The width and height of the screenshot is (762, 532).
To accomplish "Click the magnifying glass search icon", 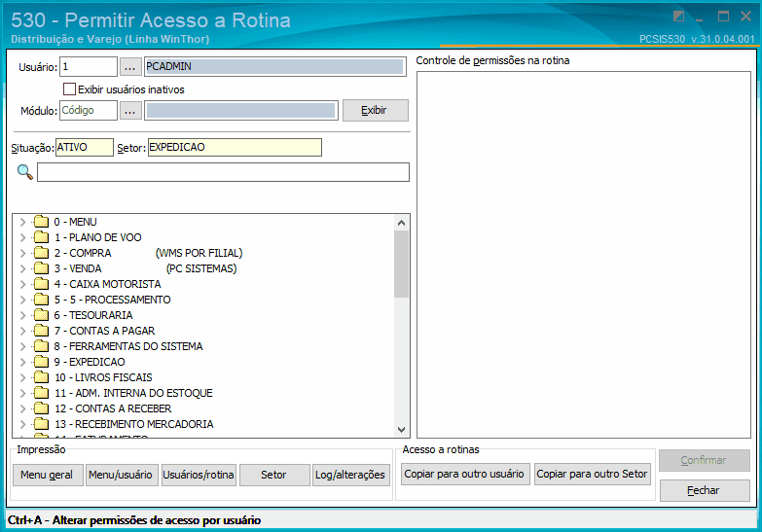I will click(24, 172).
